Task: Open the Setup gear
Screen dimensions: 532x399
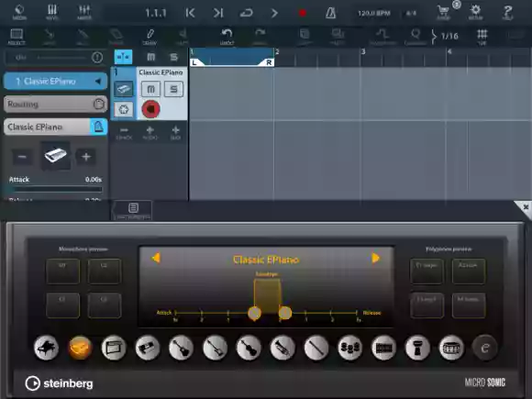Action: click(475, 12)
